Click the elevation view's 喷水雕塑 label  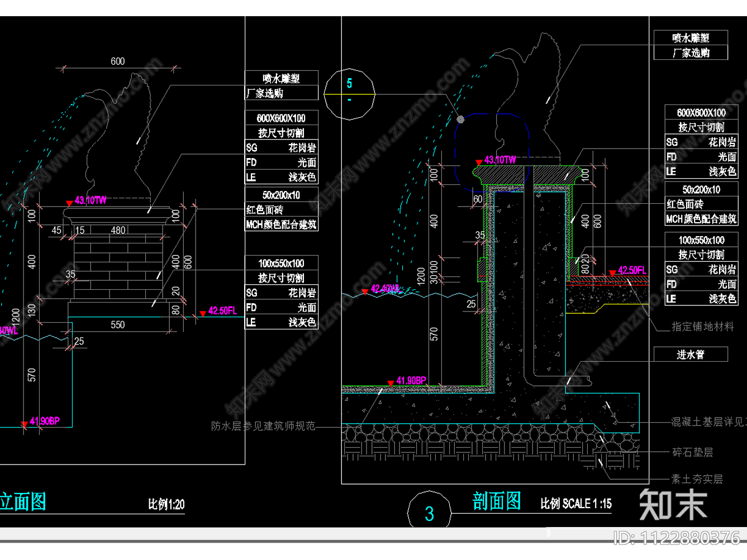click(x=282, y=79)
